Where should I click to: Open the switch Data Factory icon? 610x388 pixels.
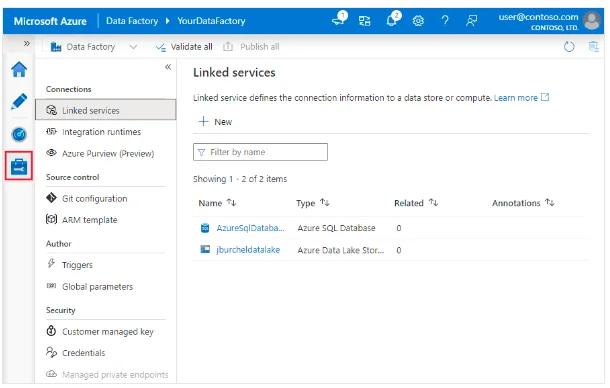coord(365,21)
